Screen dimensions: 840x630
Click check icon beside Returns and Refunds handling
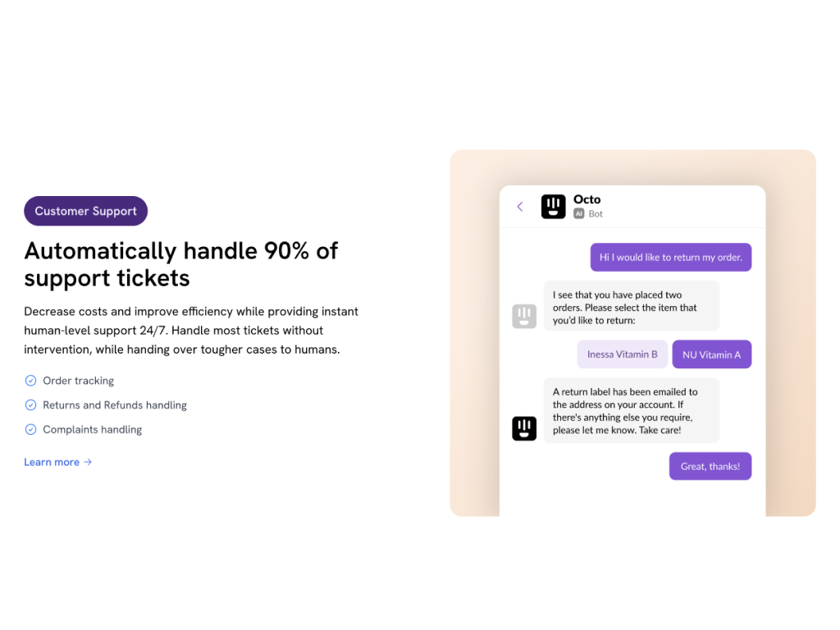[31, 405]
